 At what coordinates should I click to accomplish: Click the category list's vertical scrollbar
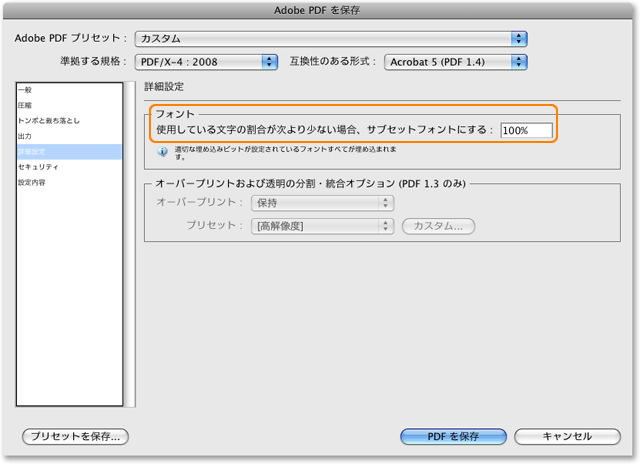tap(129, 244)
